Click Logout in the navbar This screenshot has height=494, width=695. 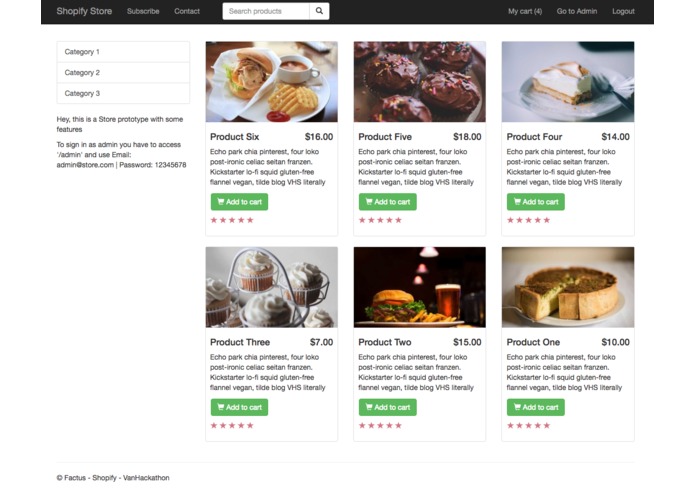624,11
